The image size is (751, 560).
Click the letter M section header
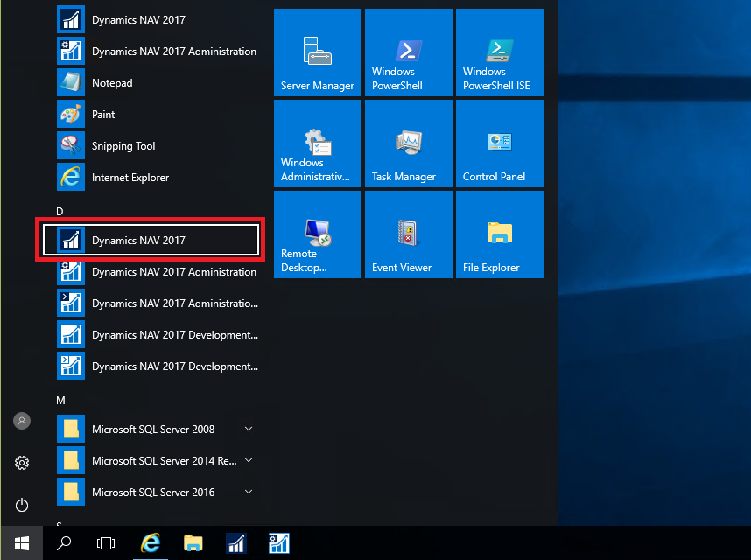coord(60,401)
